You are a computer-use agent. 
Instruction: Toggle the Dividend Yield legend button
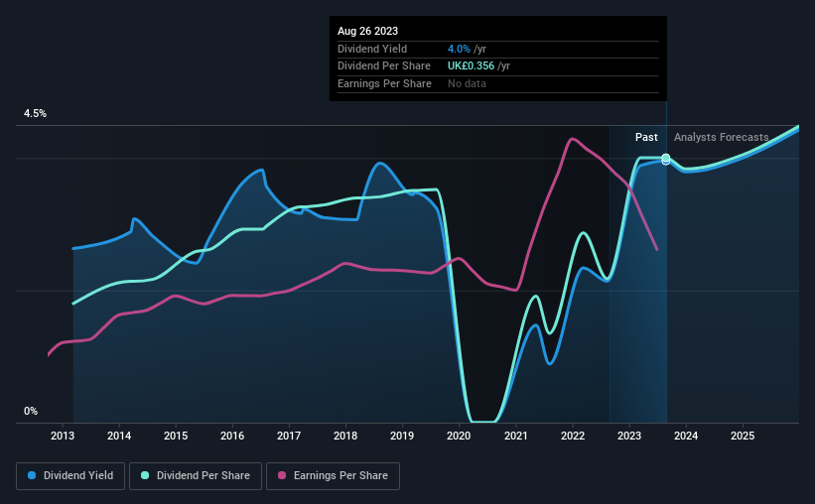coord(70,476)
